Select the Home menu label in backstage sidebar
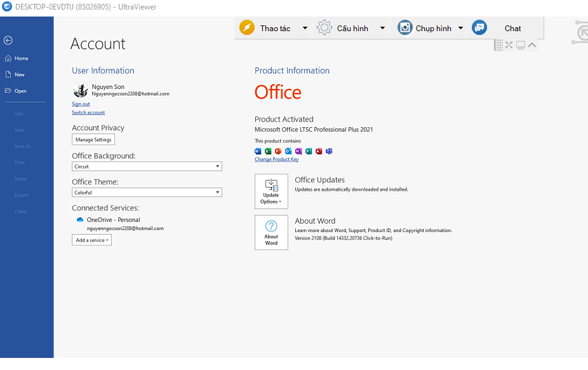This screenshot has width=588, height=370. click(22, 58)
